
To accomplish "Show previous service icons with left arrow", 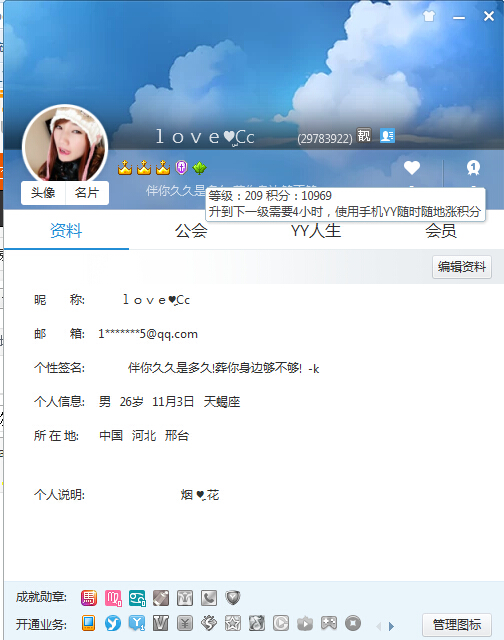I will pyautogui.click(x=378, y=625).
